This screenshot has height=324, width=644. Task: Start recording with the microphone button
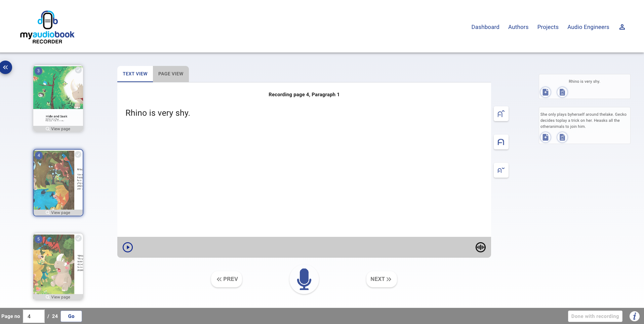pos(304,279)
